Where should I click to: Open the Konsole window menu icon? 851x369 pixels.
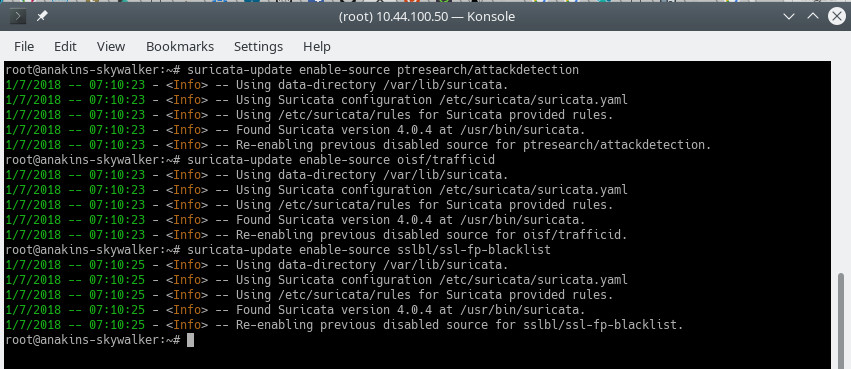(x=18, y=17)
